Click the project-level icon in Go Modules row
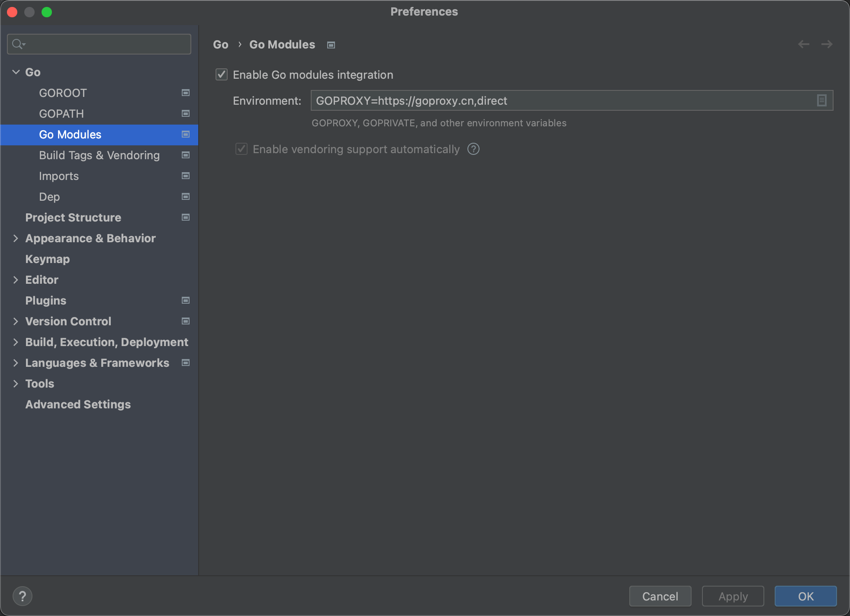Viewport: 850px width, 616px height. [x=186, y=134]
